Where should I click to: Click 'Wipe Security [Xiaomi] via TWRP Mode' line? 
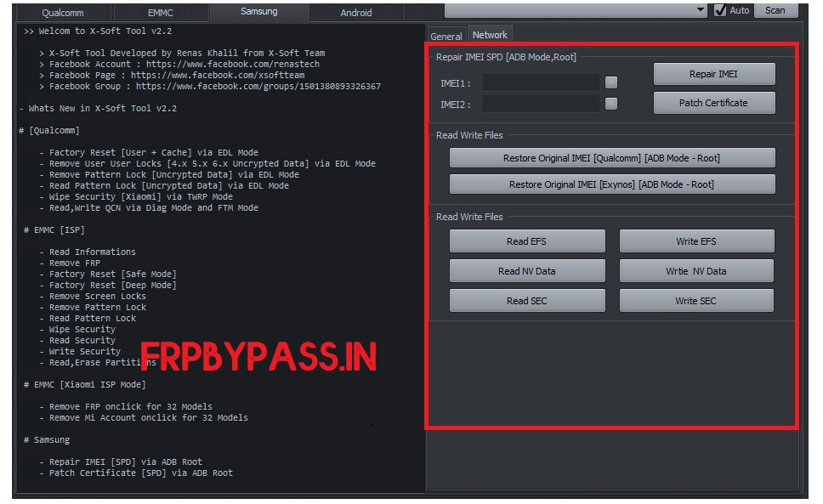coord(136,196)
